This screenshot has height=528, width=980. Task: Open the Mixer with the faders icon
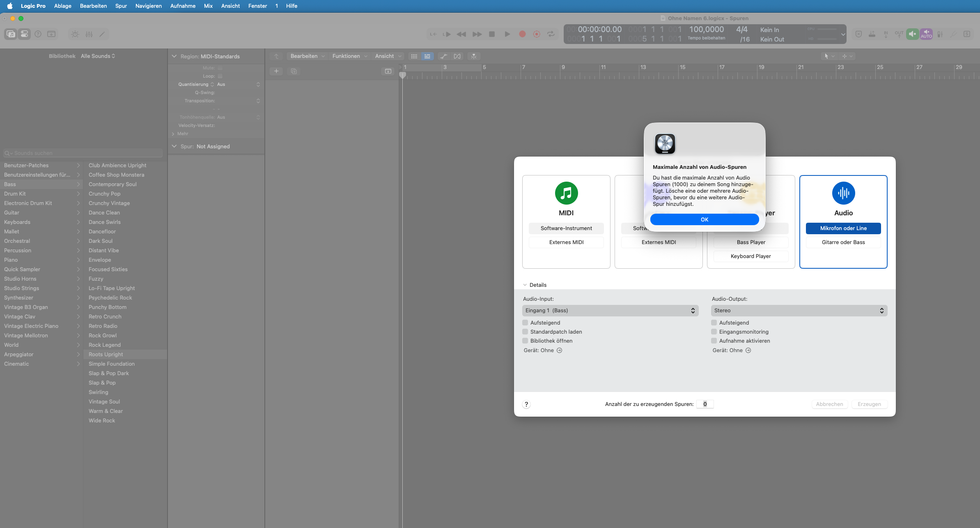[89, 34]
